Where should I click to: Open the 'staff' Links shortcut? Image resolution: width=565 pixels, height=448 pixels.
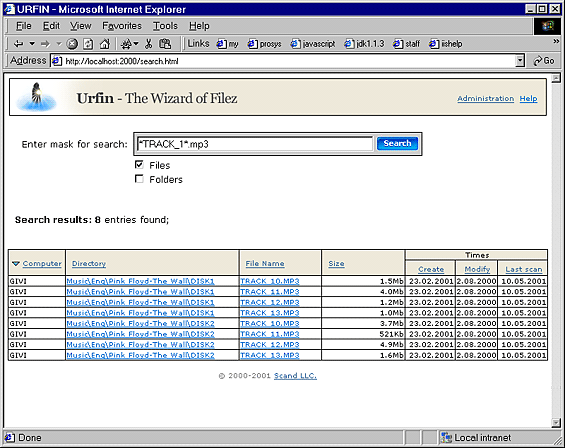coord(406,44)
